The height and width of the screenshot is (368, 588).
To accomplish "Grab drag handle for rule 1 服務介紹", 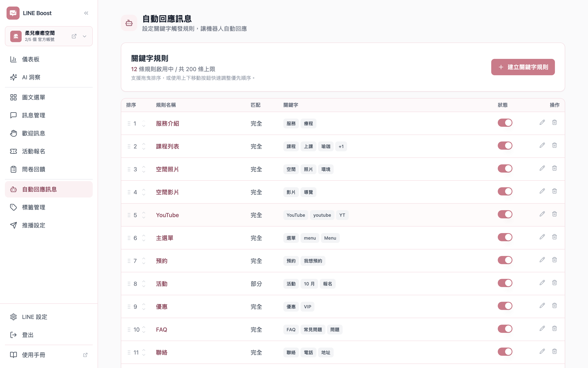I will tap(129, 124).
